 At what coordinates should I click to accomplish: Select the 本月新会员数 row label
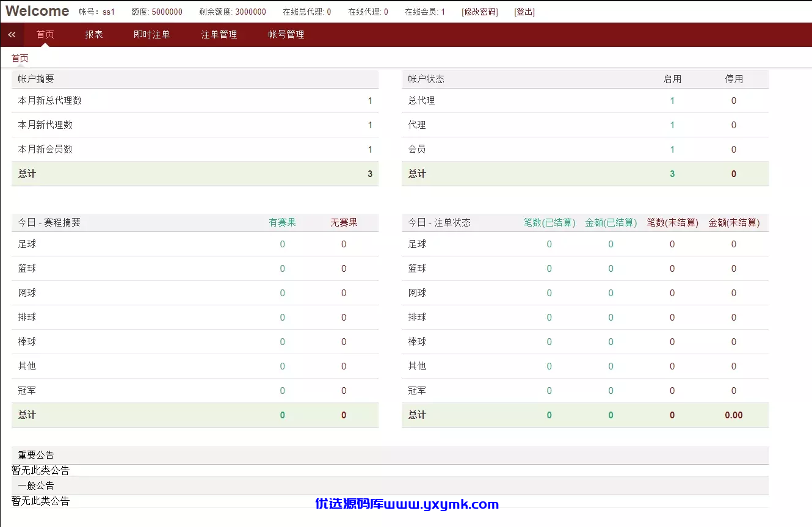click(x=45, y=150)
